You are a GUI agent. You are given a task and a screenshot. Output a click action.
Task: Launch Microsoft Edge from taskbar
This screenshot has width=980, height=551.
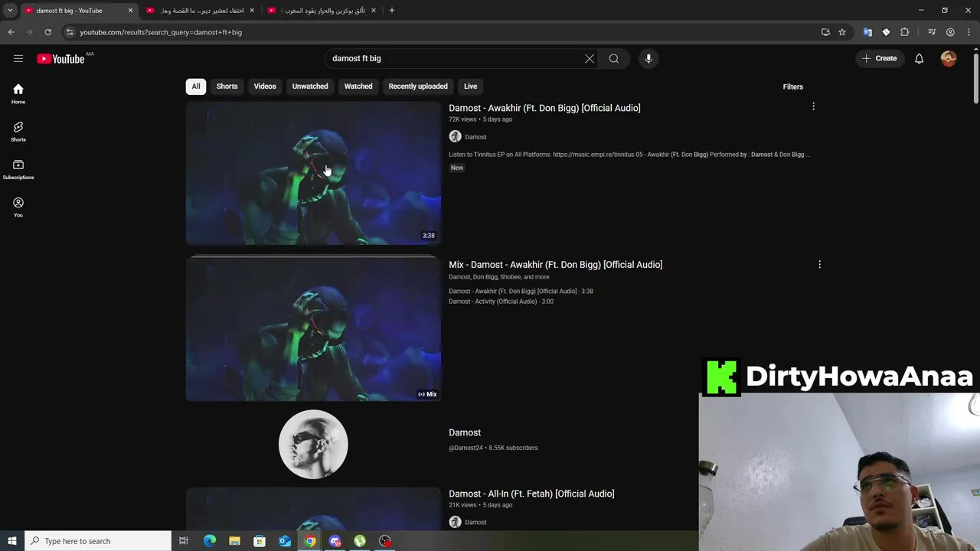(210, 541)
